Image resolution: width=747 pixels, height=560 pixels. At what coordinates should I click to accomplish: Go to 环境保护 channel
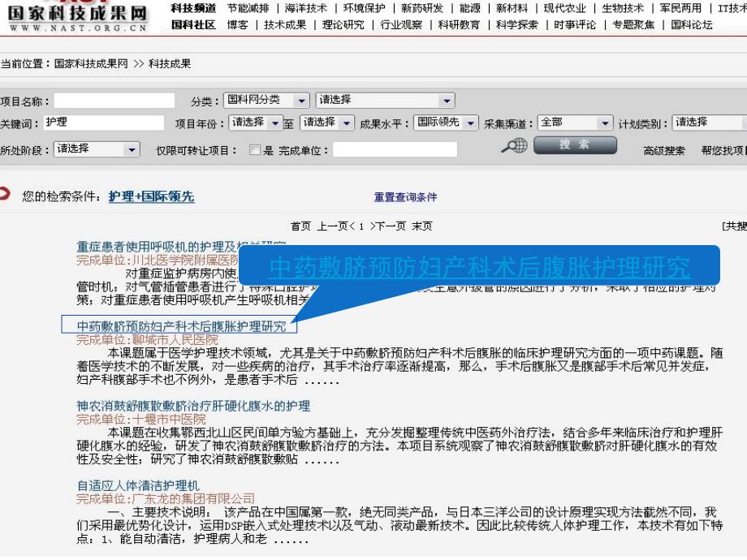coord(364,8)
